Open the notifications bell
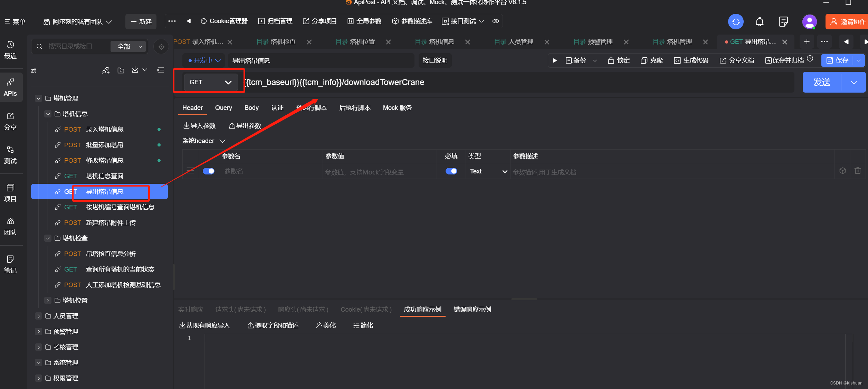 (x=759, y=22)
